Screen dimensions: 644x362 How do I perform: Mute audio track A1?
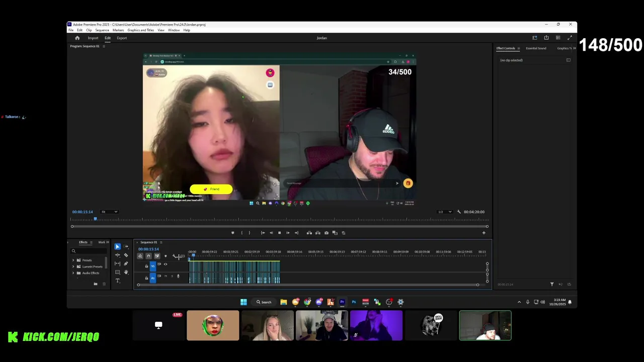(x=166, y=276)
